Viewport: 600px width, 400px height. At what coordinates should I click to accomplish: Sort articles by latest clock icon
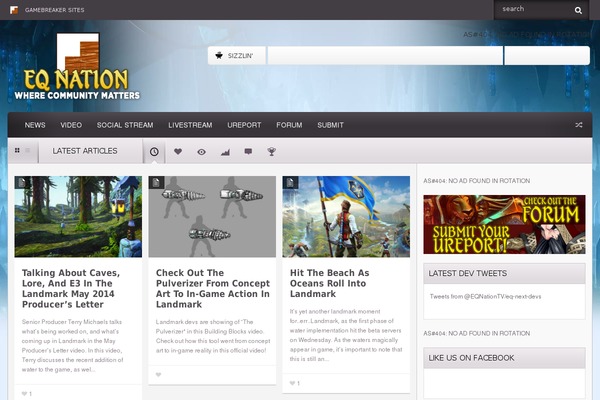tap(154, 152)
